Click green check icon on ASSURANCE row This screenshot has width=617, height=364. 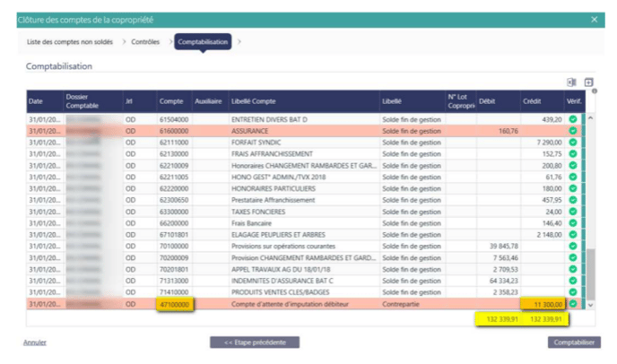tap(573, 130)
